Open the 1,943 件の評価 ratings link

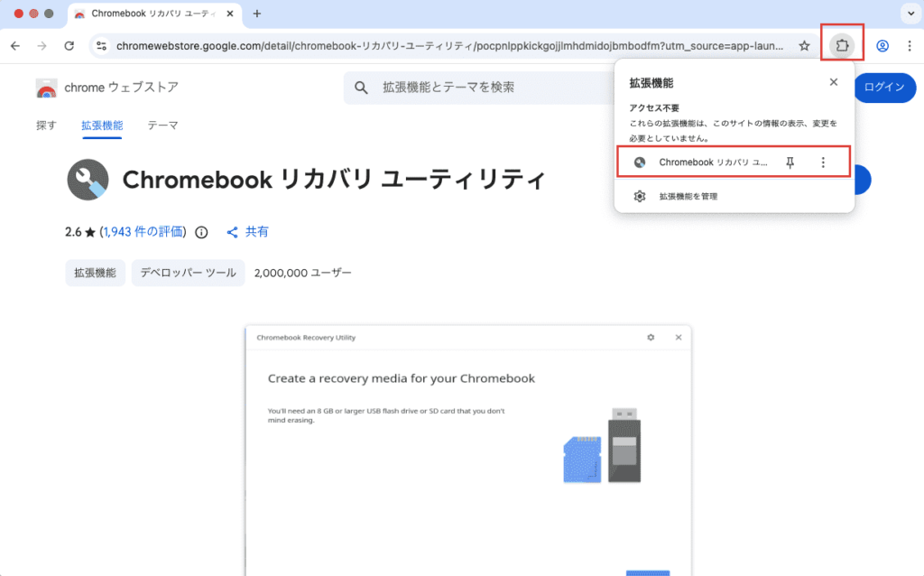click(x=143, y=232)
